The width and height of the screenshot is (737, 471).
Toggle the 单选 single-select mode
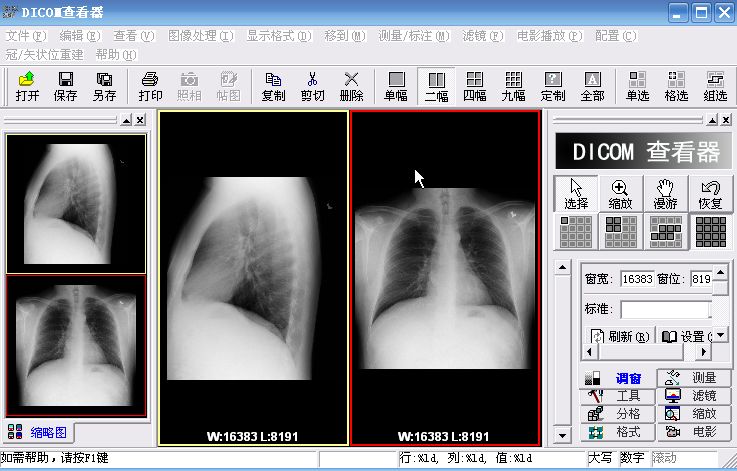coord(637,86)
